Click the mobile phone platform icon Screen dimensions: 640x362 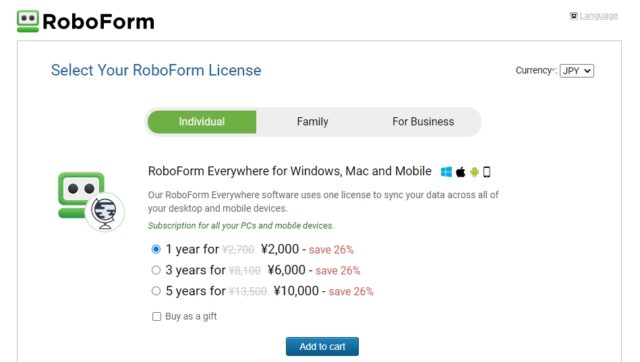pos(487,172)
